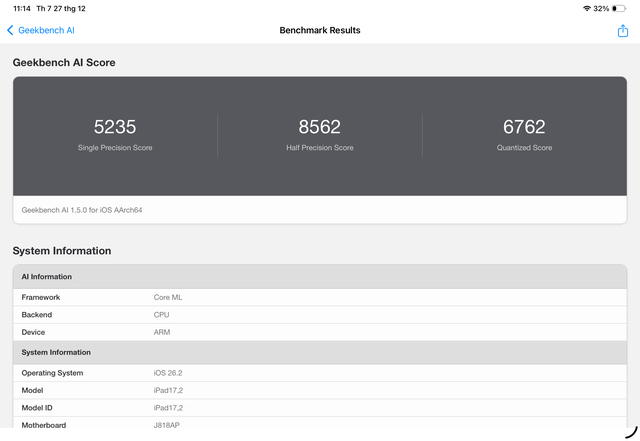Tap the Wi-Fi status icon

(586, 8)
